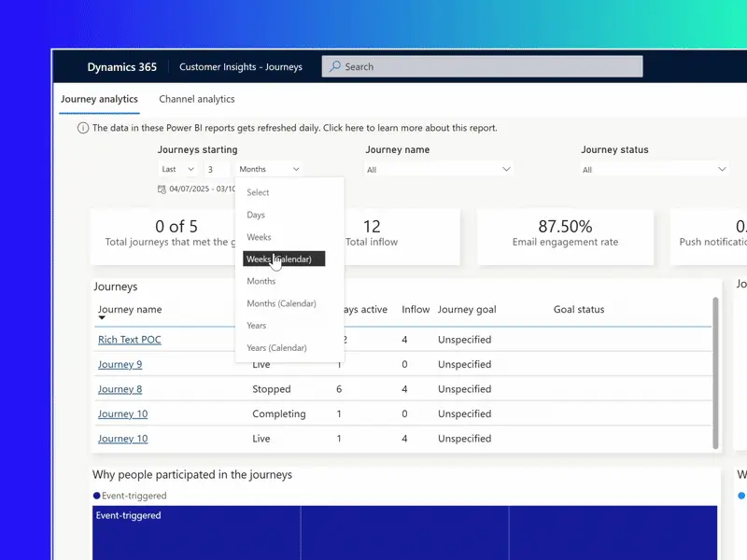This screenshot has width=747, height=560.
Task: Collapse the Months unit dropdown
Action: click(269, 169)
